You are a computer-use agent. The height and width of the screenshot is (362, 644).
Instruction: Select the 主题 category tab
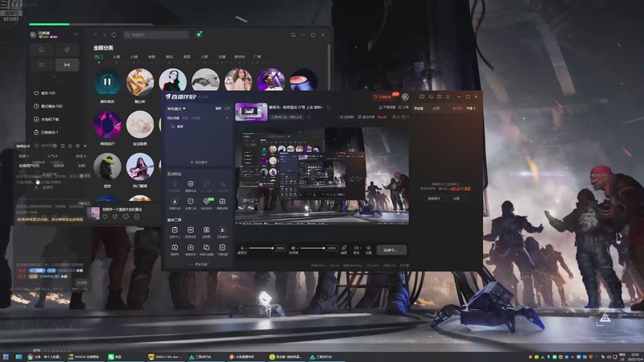116,57
